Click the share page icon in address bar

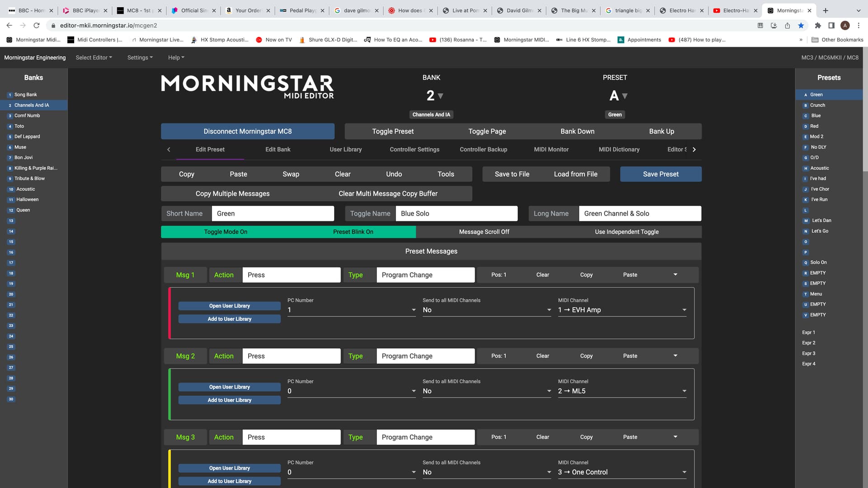tap(787, 25)
